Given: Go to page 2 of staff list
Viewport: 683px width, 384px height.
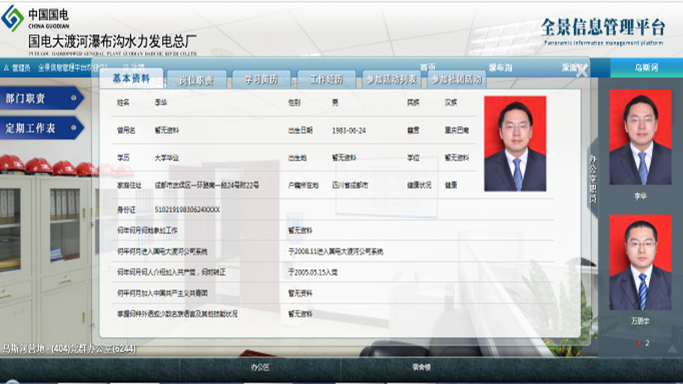Looking at the screenshot, I should (x=647, y=343).
